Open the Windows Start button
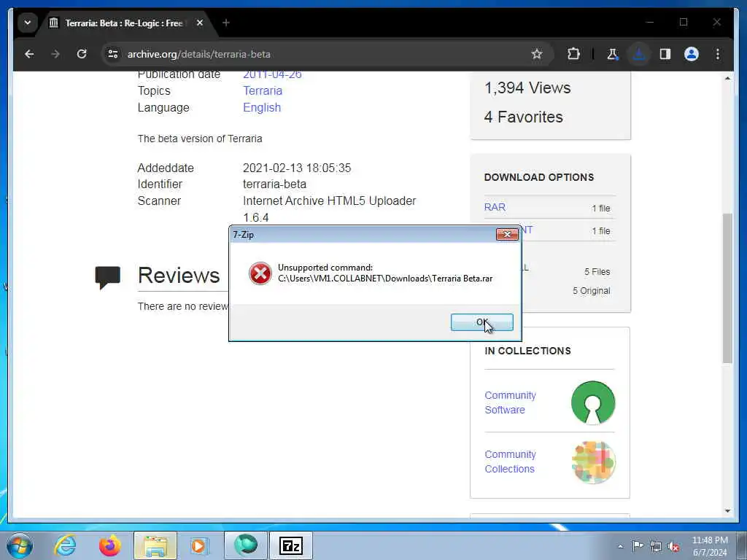This screenshot has width=747, height=560. pyautogui.click(x=20, y=545)
